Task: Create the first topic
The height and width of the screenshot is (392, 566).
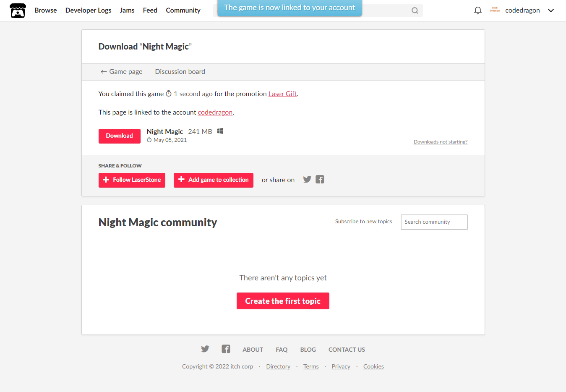Action: 283,301
